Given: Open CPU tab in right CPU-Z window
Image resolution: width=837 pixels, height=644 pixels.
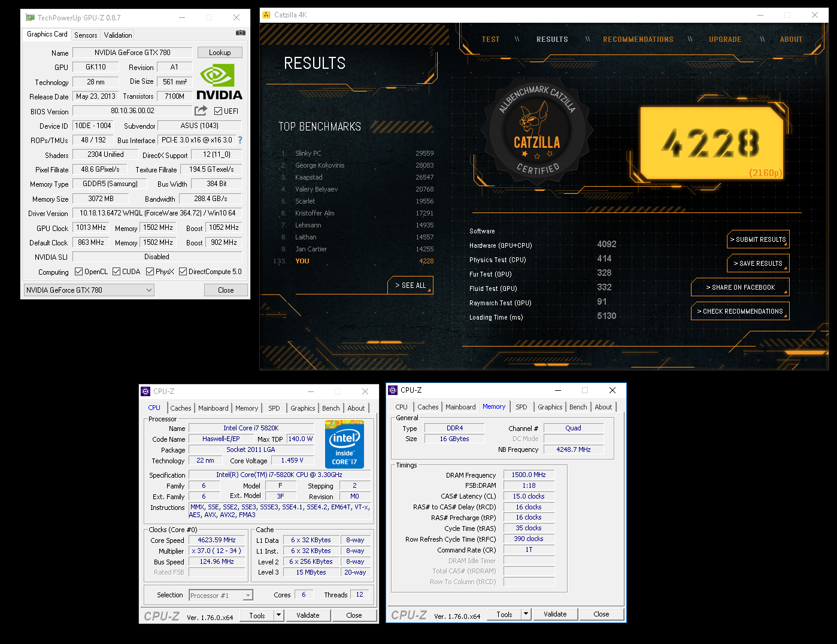Looking at the screenshot, I should (x=402, y=407).
